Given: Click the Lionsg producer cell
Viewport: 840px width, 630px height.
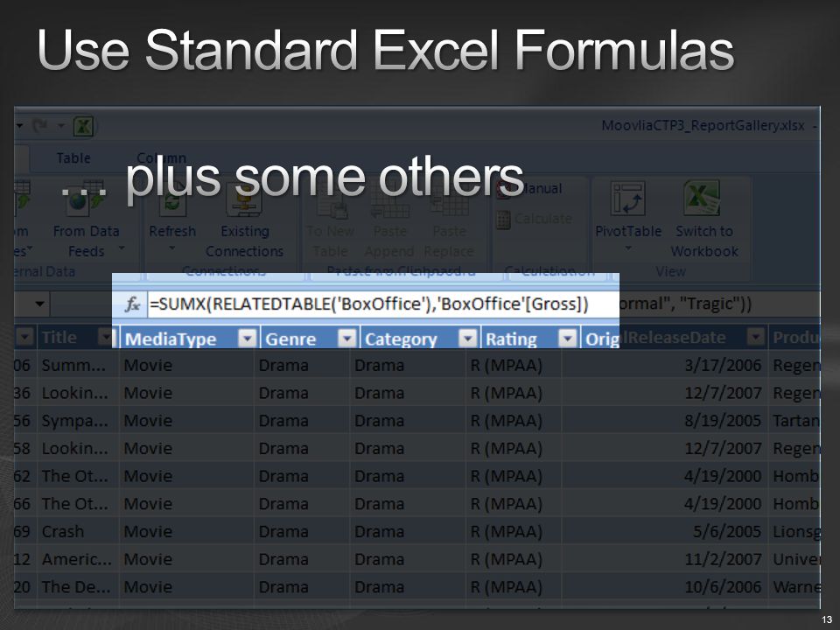Looking at the screenshot, I should coord(795,531).
